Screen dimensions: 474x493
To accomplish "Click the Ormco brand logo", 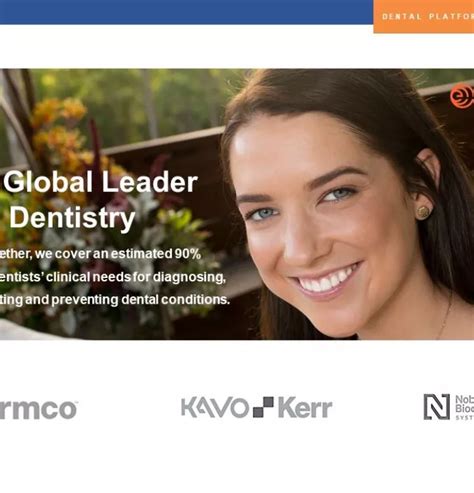I will click(38, 410).
